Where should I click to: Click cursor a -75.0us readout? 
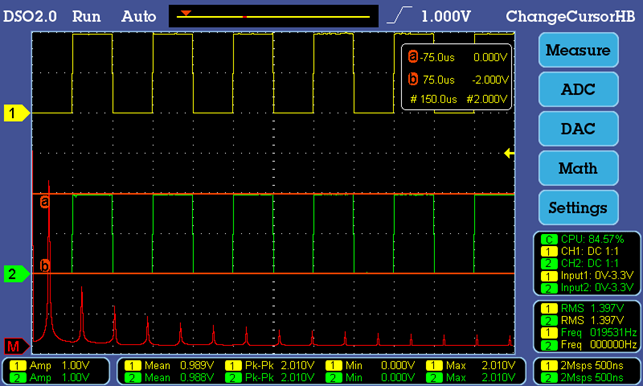[437, 57]
